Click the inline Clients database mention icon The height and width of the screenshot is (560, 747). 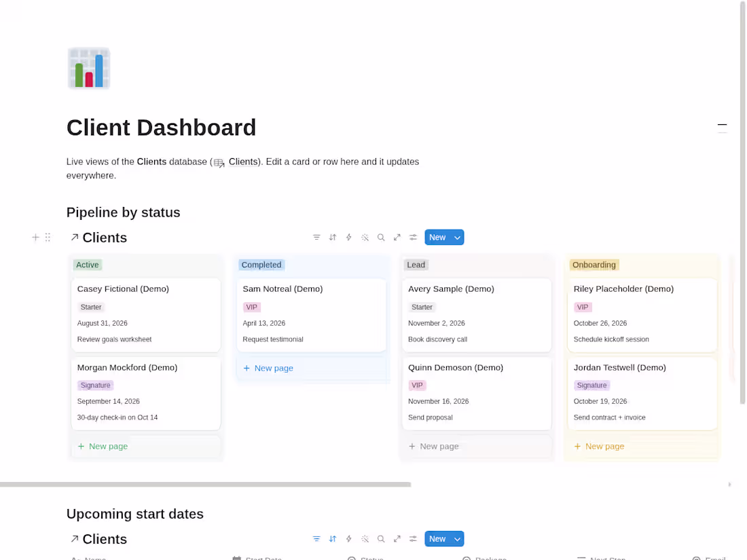coord(219,163)
